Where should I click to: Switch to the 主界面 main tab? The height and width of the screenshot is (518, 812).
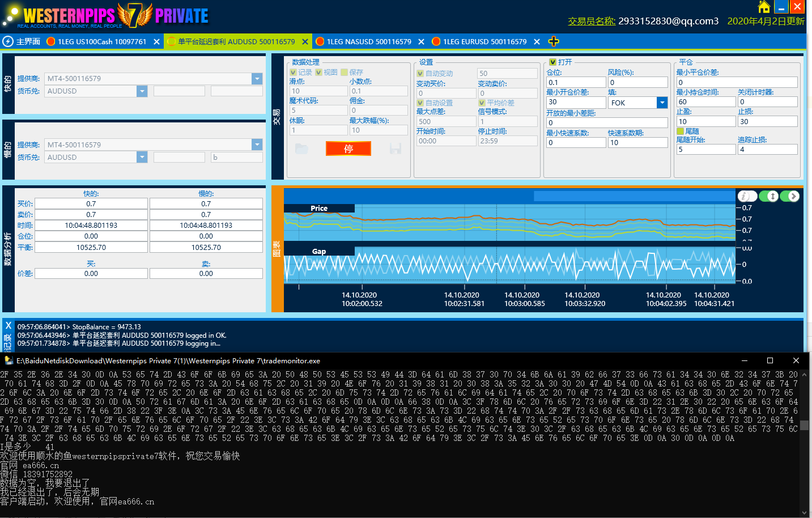tap(28, 42)
